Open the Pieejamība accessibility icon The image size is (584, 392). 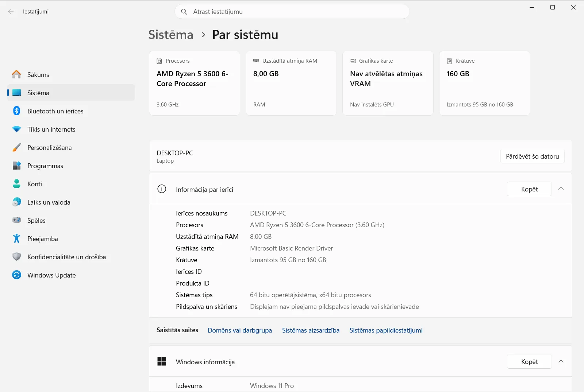(16, 238)
